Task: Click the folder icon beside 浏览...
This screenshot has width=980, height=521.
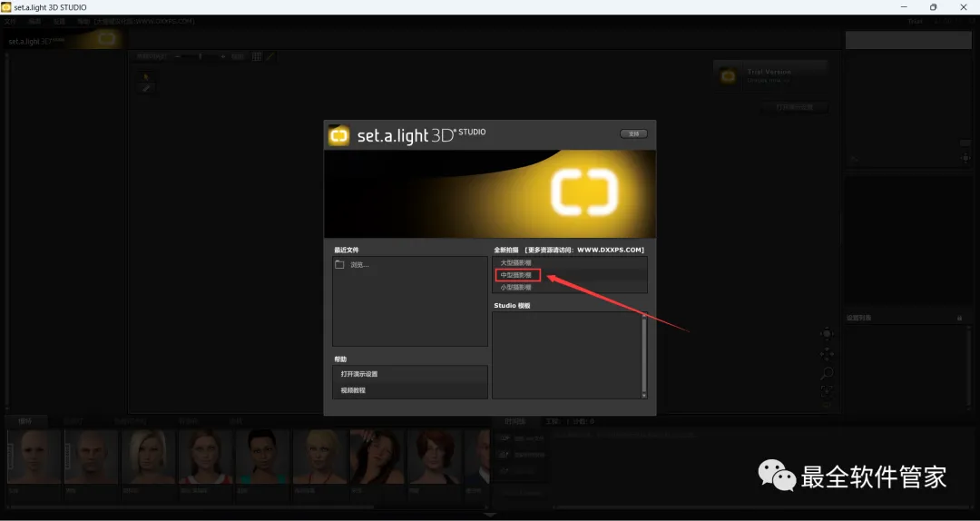Action: pos(339,264)
